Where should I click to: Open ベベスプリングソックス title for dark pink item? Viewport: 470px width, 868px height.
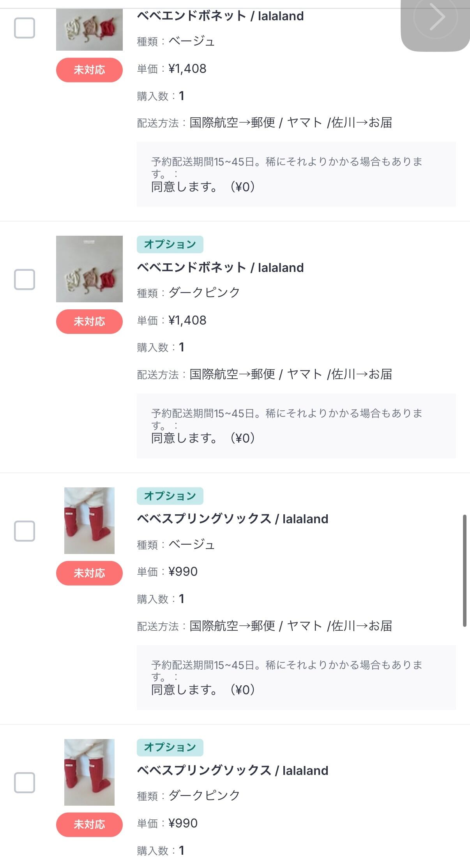point(232,771)
